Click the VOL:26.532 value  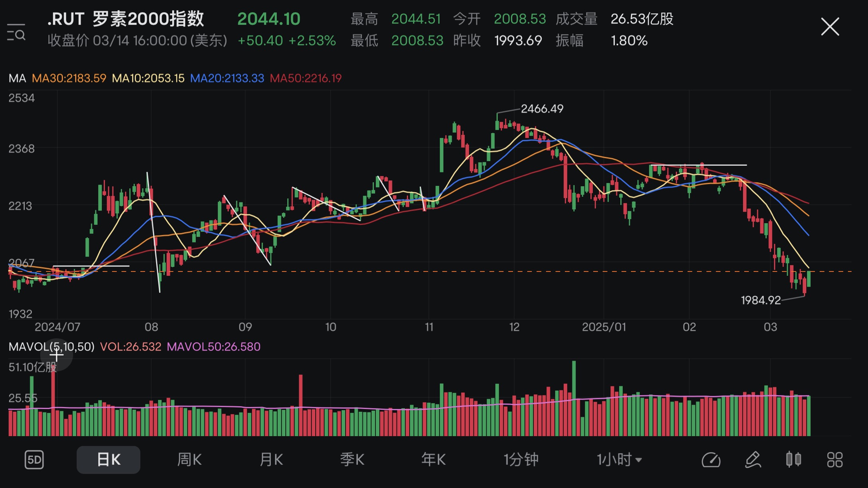click(x=130, y=346)
